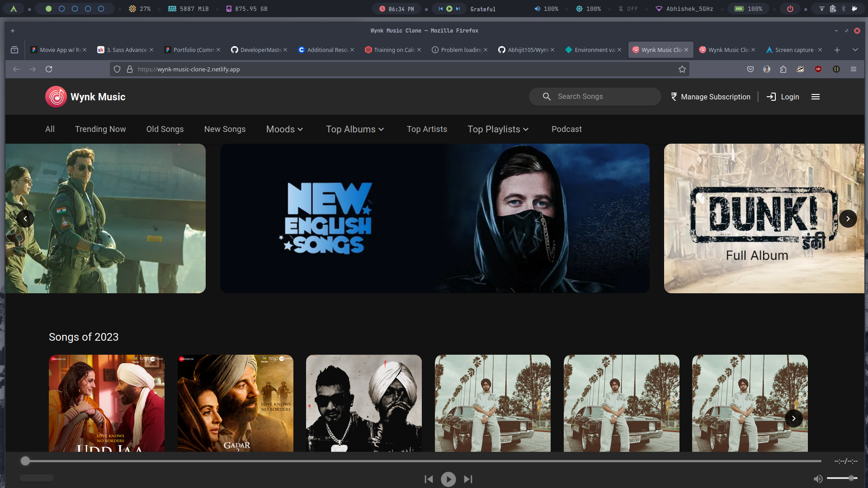Viewport: 868px width, 488px height.
Task: Mute using the volume speaker icon
Action: 818,479
